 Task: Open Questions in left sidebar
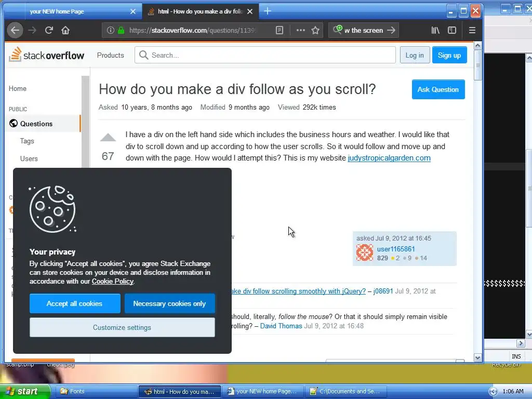[36, 124]
